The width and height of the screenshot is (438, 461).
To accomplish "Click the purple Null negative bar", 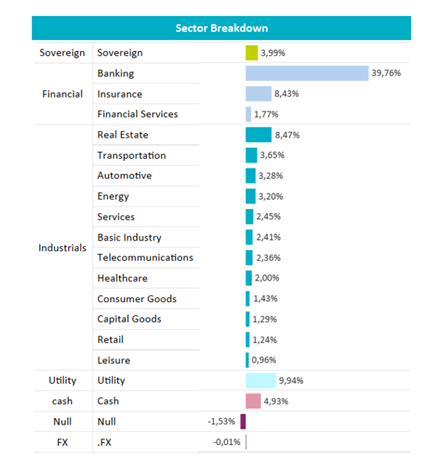I will (x=243, y=421).
